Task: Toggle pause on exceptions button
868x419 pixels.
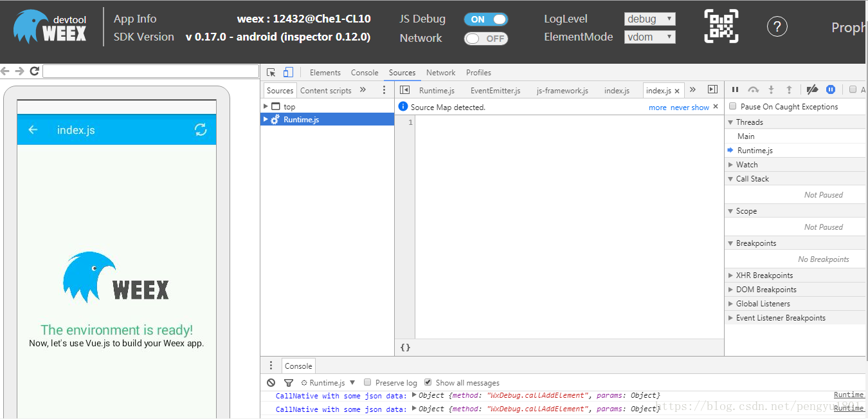Action: pos(831,90)
